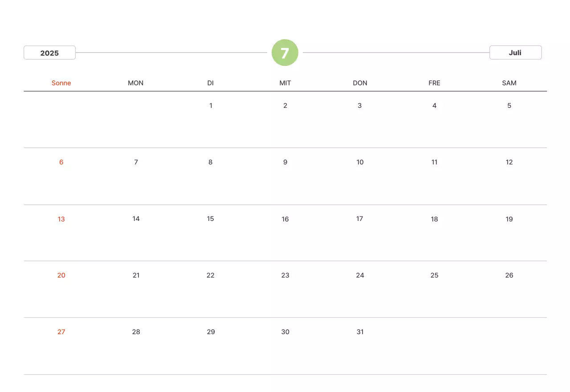Screen dimensions: 570x392
Task: Pick day 24 under DON
Action: [x=360, y=275]
